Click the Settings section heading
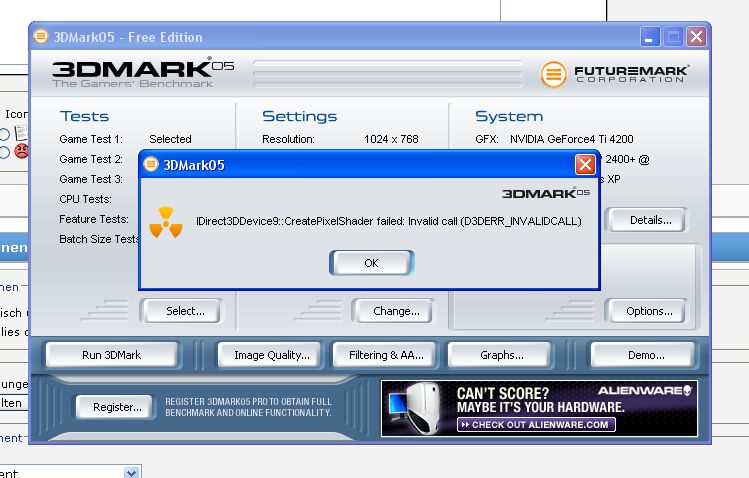 click(300, 116)
